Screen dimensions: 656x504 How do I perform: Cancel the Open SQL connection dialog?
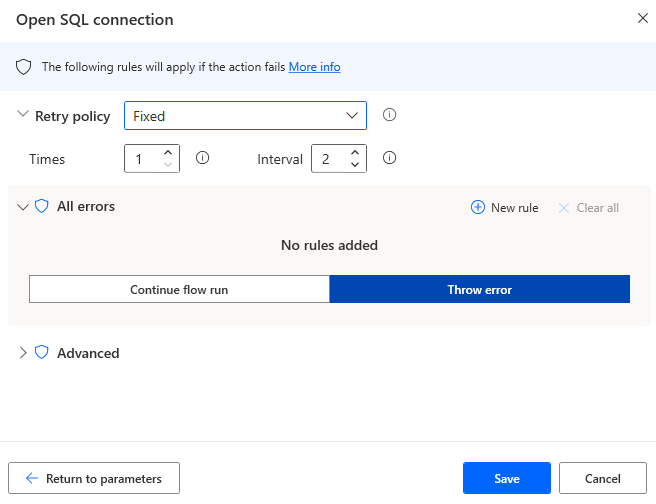pos(602,478)
